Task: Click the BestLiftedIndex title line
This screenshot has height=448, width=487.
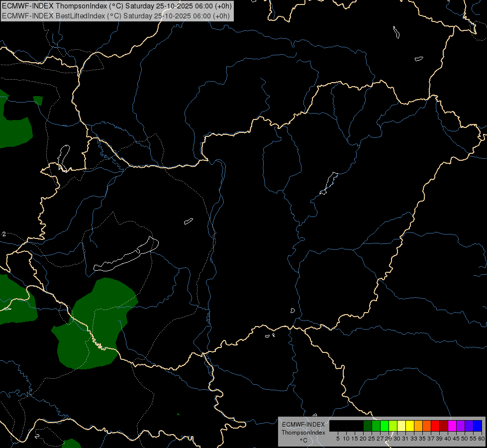Action: [x=115, y=16]
